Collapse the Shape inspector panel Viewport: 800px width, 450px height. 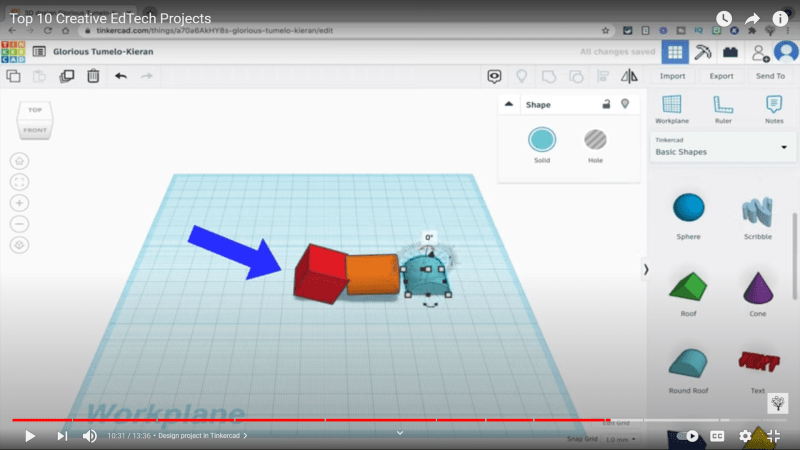[508, 104]
